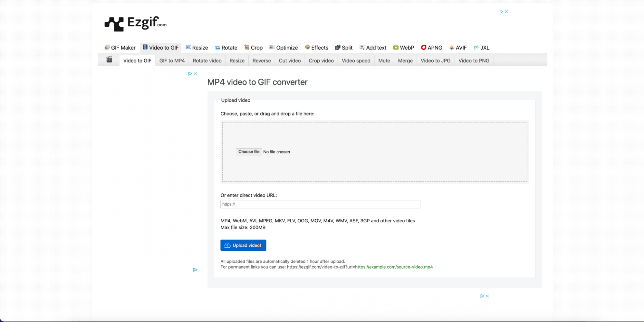Switch to the video Resize tab

237,60
